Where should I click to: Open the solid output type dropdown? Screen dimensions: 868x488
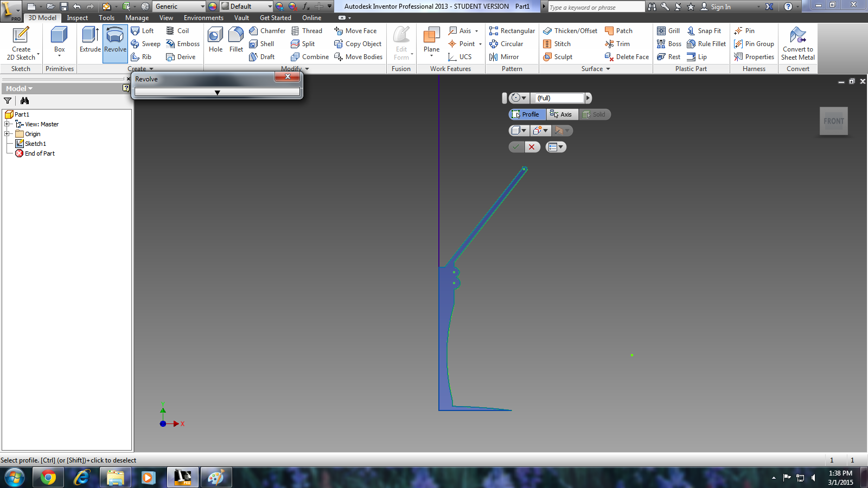pos(519,131)
